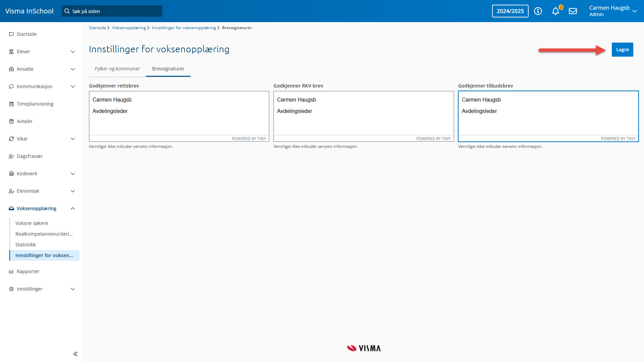
Task: Select the Brevsignaturer tab
Action: pyautogui.click(x=168, y=69)
